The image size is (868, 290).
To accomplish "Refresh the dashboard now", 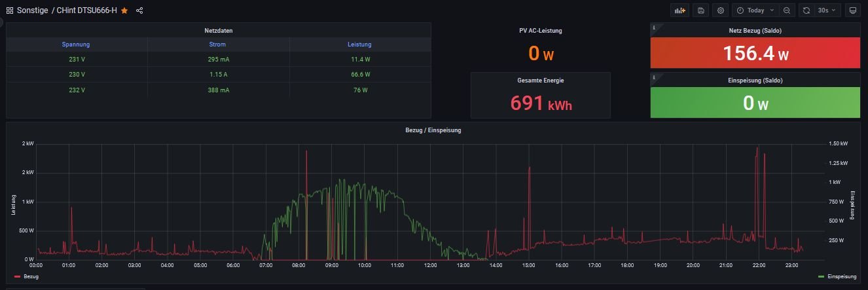I will coord(806,10).
